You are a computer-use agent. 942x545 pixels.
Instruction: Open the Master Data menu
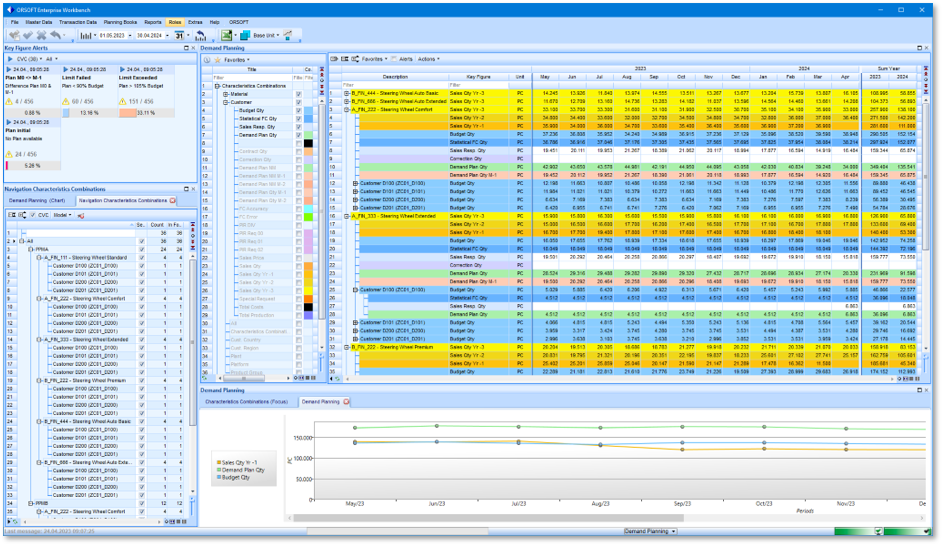click(38, 22)
